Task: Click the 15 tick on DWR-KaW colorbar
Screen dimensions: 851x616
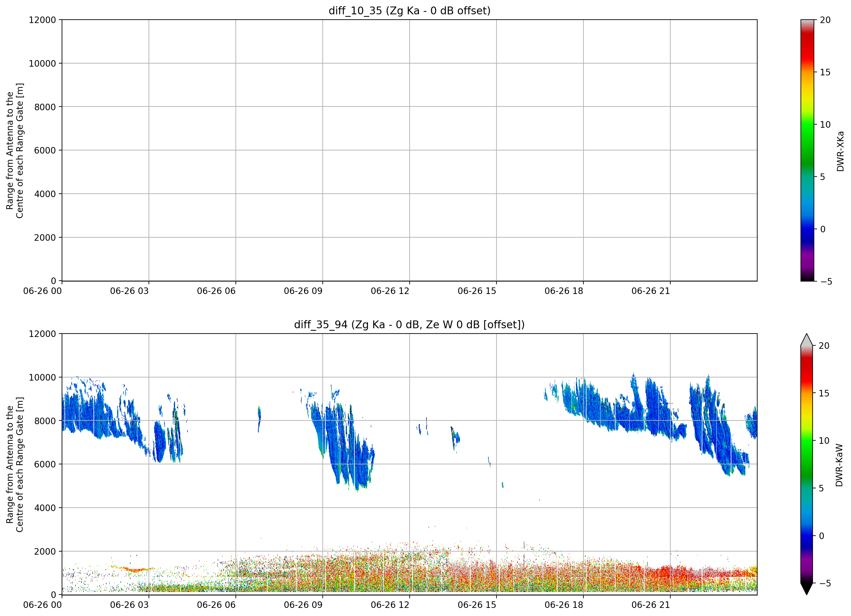Action: (x=824, y=393)
